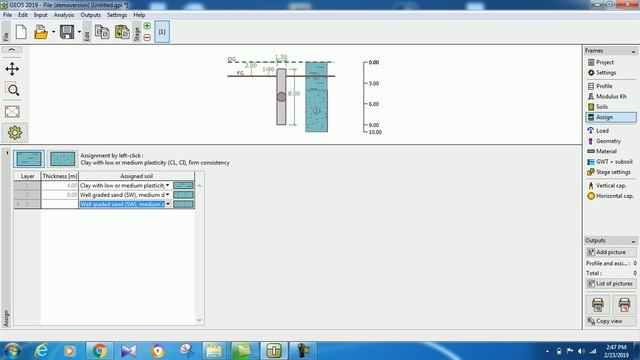Open the Edit menu
This screenshot has height=360, width=640.
(23, 15)
